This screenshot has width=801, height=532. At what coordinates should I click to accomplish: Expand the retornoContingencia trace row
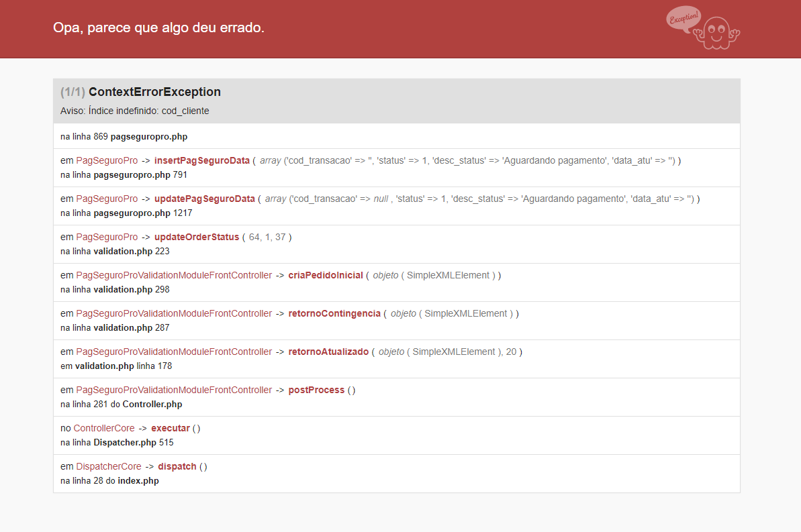[x=396, y=321]
